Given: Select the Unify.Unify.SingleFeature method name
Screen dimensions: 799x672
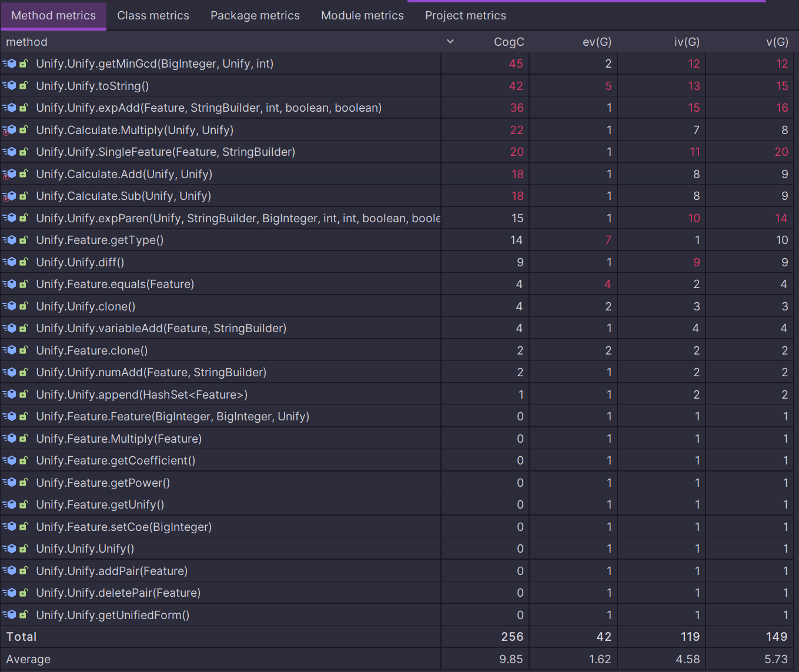Looking at the screenshot, I should coord(166,152).
